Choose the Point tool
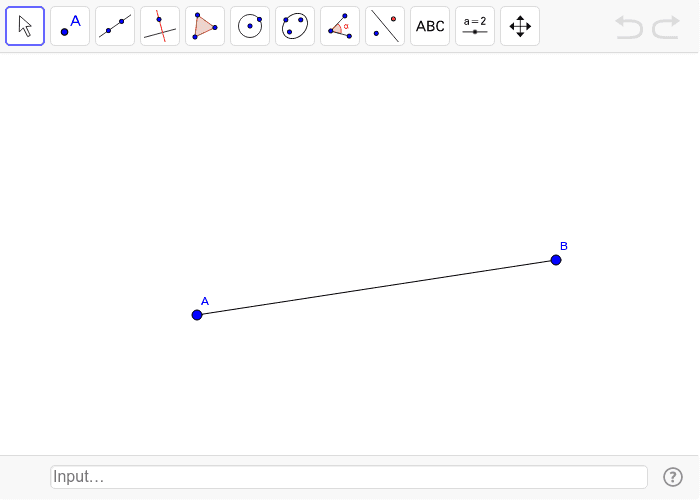 (x=70, y=26)
